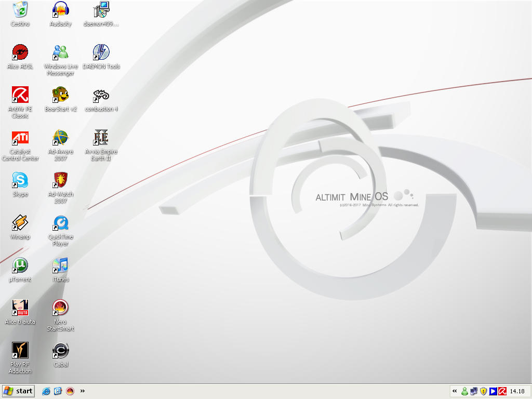Select the Cestino recycle bin icon
Screen dimensions: 532x399
tap(20, 10)
